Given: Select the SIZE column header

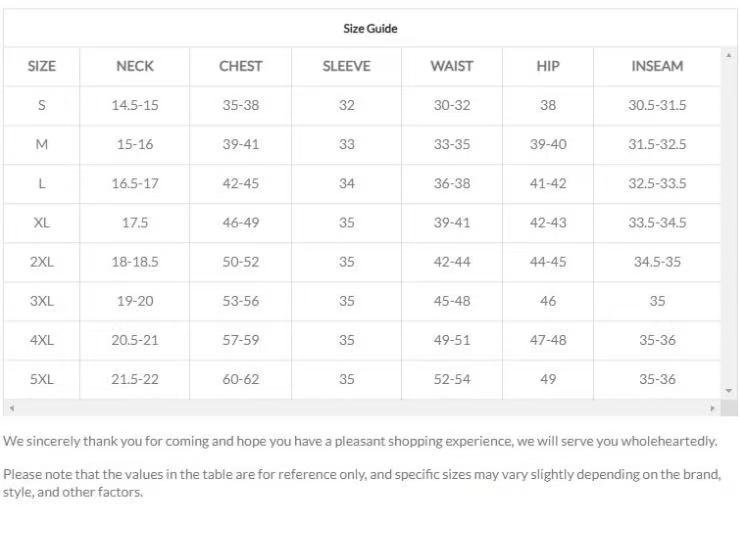Looking at the screenshot, I should pos(41,67).
